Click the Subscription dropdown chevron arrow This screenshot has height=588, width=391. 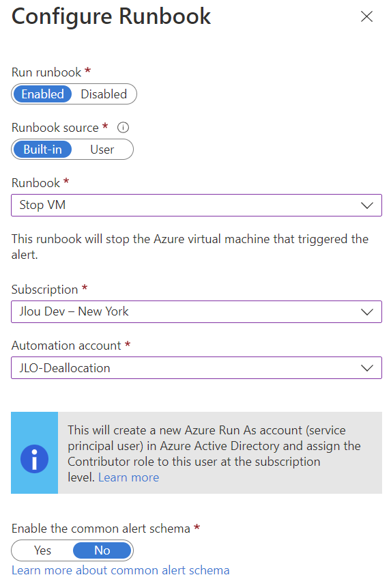coord(366,312)
